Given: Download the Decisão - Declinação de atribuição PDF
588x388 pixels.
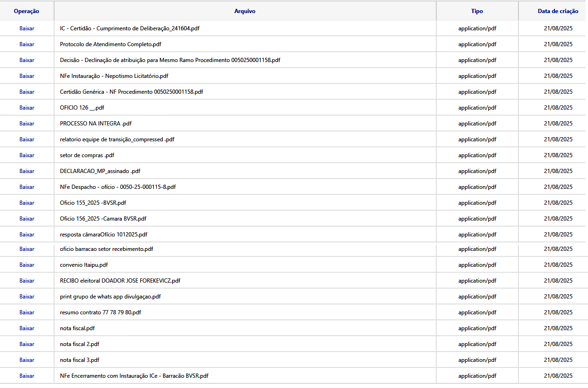Looking at the screenshot, I should point(27,60).
